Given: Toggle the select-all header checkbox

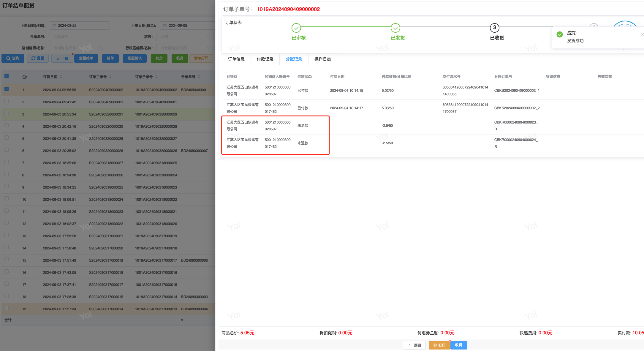Looking at the screenshot, I should pyautogui.click(x=7, y=76).
